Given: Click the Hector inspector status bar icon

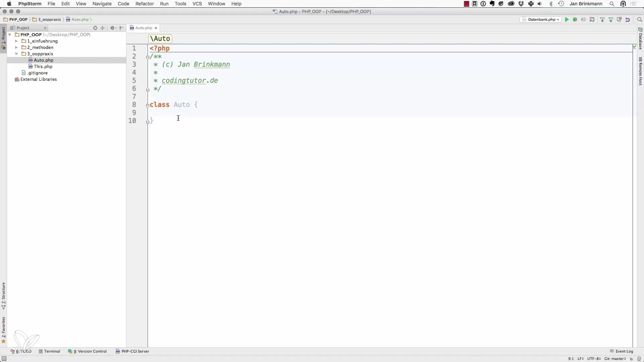Looking at the screenshot, I should 639,359.
